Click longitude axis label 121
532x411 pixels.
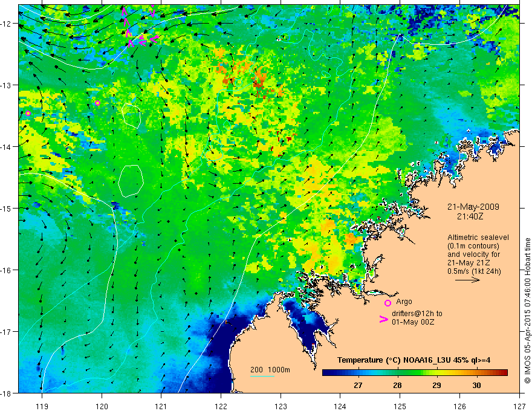[161, 406]
